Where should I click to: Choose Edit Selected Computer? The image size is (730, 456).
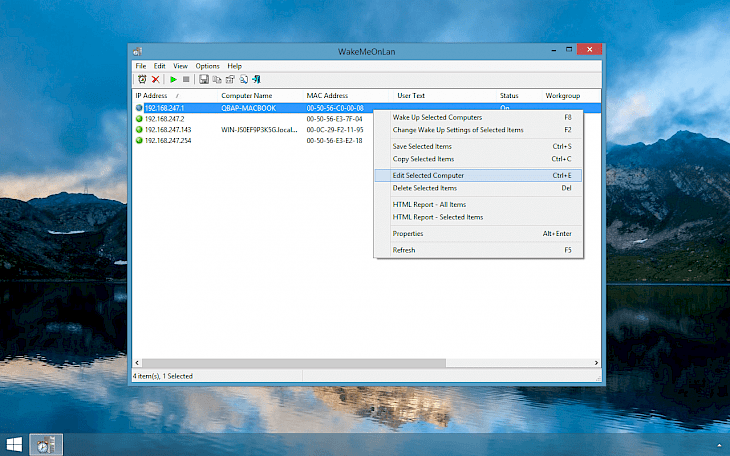479,176
